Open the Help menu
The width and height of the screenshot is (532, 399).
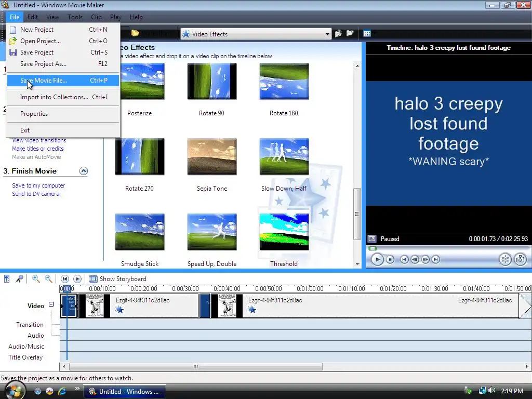(x=137, y=17)
